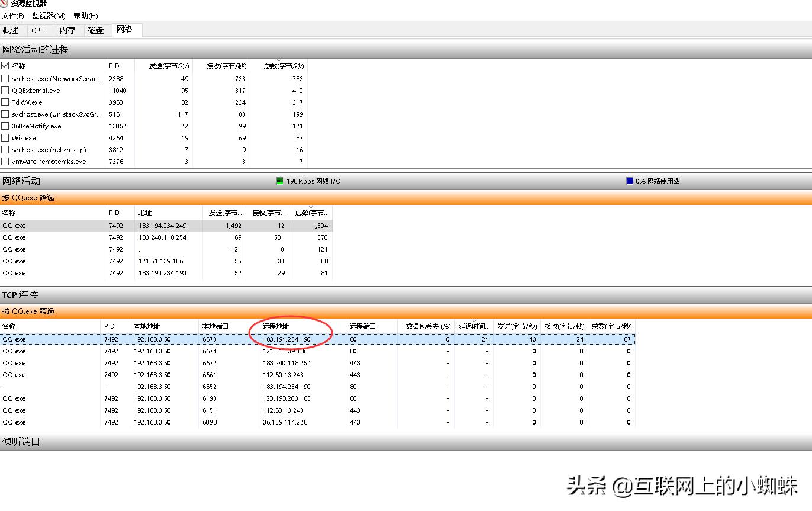The height and width of the screenshot is (511, 812).
Task: Check the vmware-remotemks.exe process checkbox
Action: [5, 162]
